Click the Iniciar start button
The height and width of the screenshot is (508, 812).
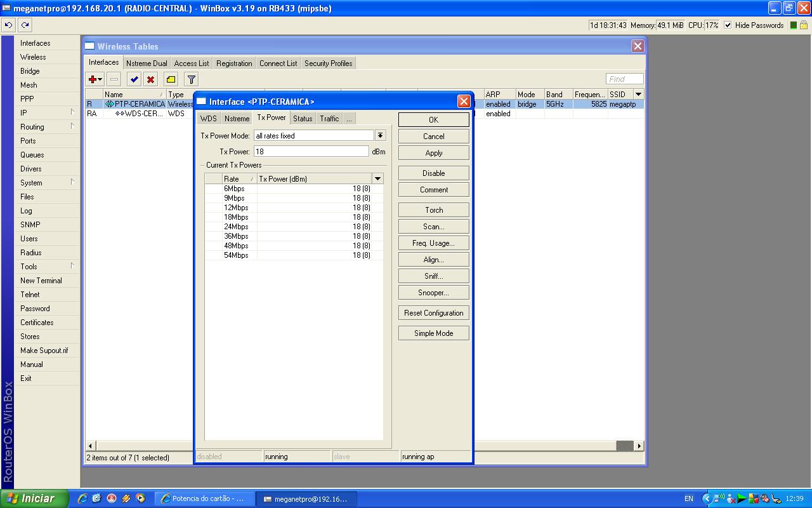point(34,498)
